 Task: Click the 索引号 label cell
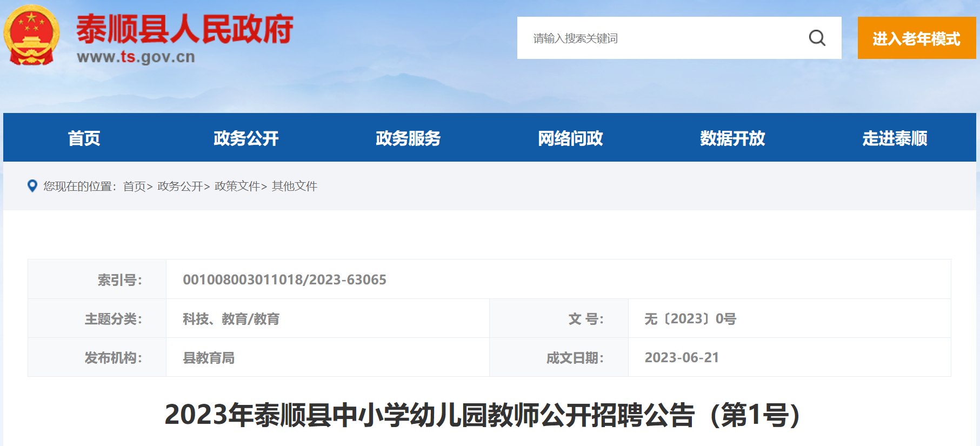pos(97,279)
